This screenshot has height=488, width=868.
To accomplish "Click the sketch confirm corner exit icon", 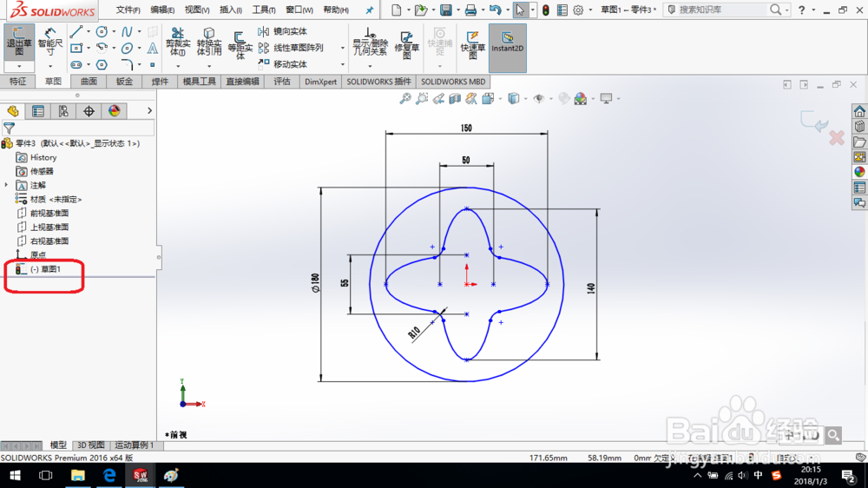I will coord(814,122).
